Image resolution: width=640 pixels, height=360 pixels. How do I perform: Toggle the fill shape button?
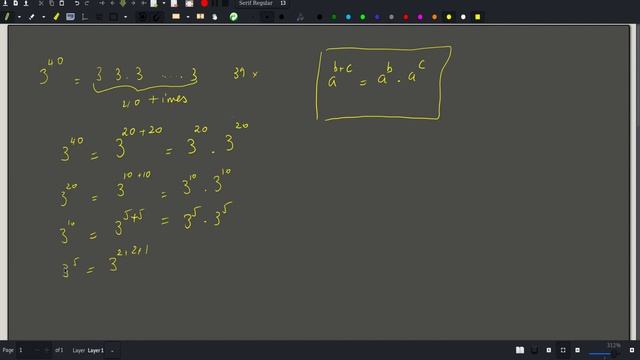point(300,17)
